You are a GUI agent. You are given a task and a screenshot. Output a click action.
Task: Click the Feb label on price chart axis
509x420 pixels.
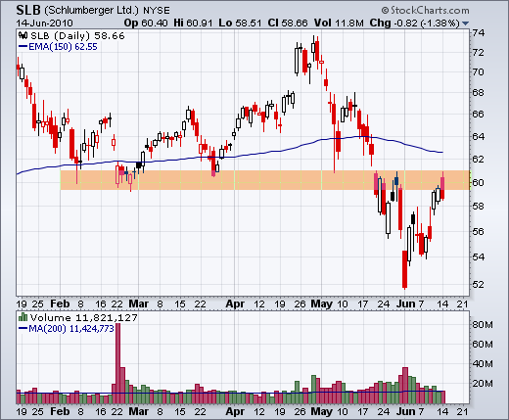click(60, 303)
